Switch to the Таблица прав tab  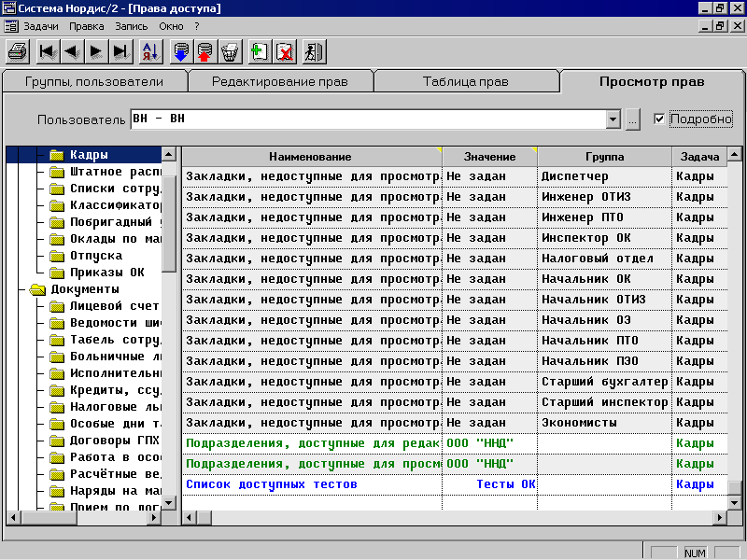(x=466, y=82)
